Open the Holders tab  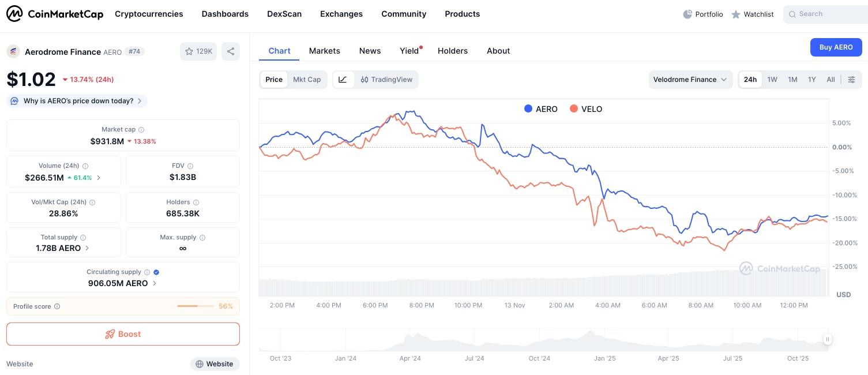coord(453,51)
